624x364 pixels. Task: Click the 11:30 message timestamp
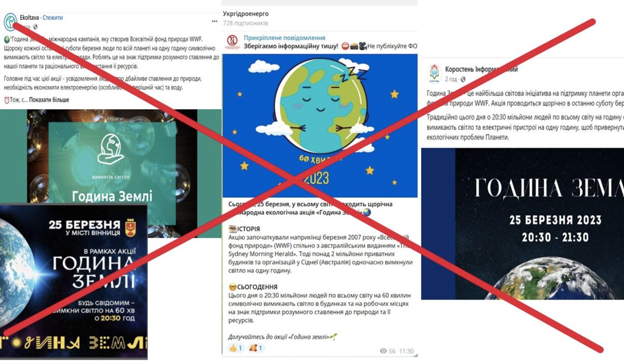(x=407, y=351)
